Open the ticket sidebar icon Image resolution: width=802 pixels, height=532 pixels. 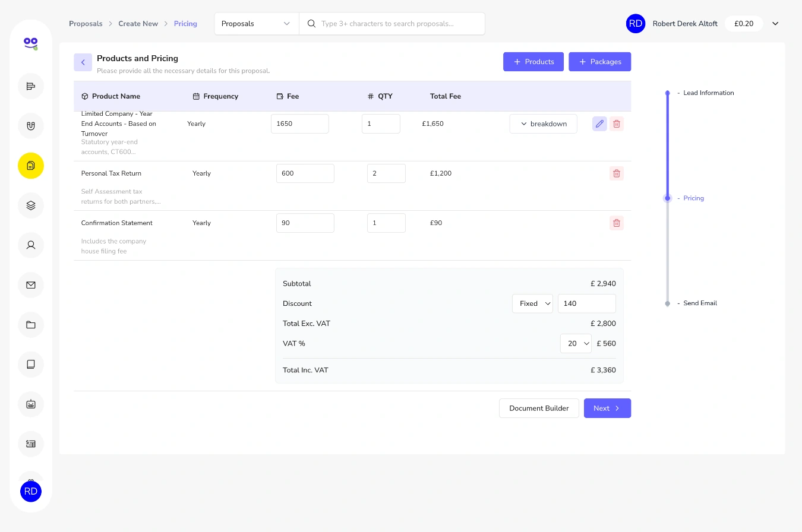(x=31, y=444)
